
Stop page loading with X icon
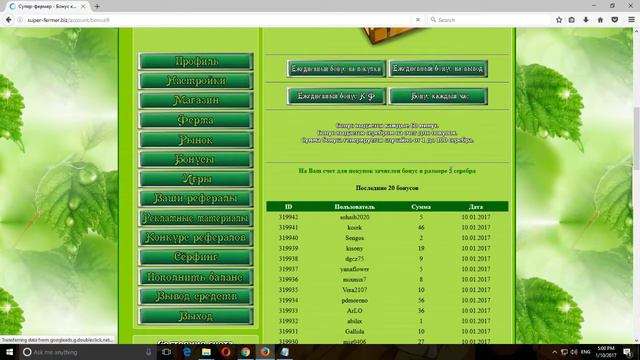(418, 20)
